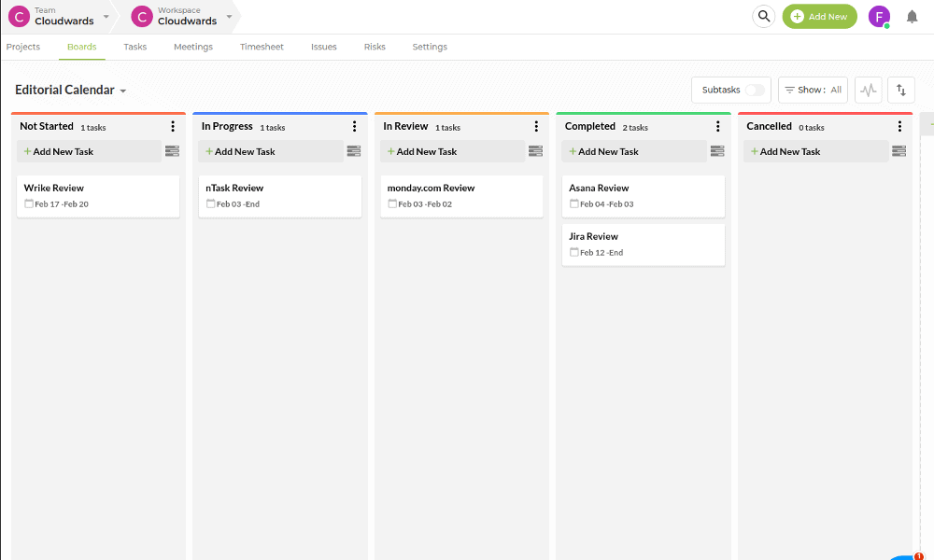Add New Task in In Progress column
The width and height of the screenshot is (934, 560).
(x=271, y=151)
